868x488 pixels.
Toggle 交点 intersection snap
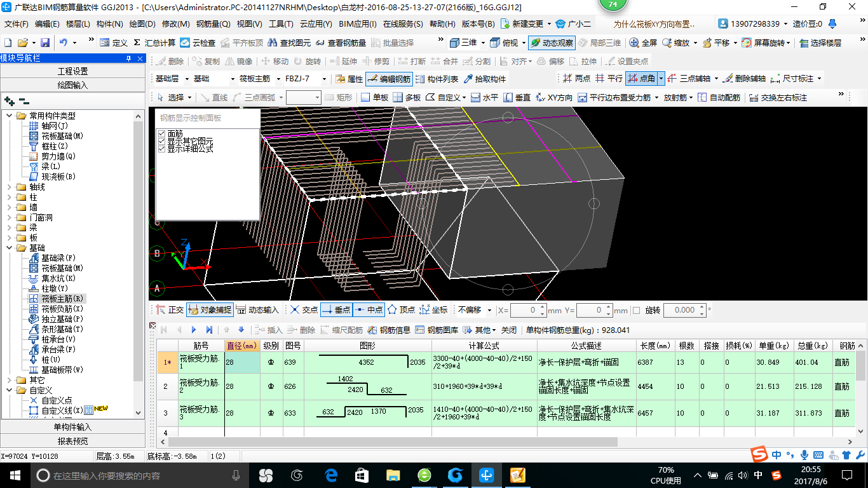(x=303, y=310)
